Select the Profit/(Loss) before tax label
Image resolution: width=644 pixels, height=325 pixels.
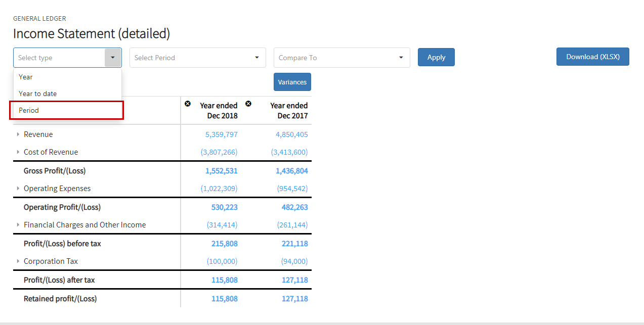coord(62,244)
